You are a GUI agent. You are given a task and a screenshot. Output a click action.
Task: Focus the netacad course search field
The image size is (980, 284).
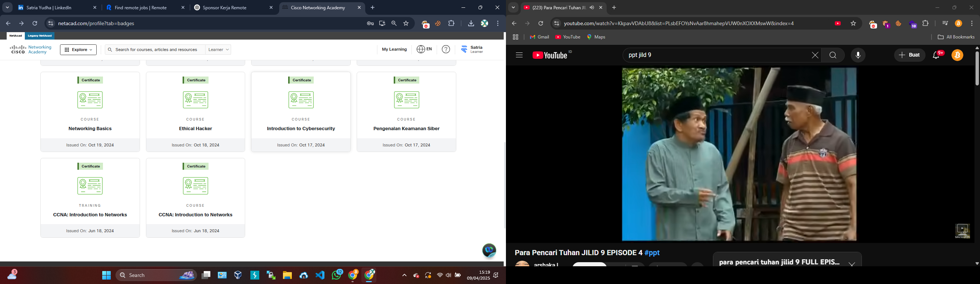click(x=155, y=50)
